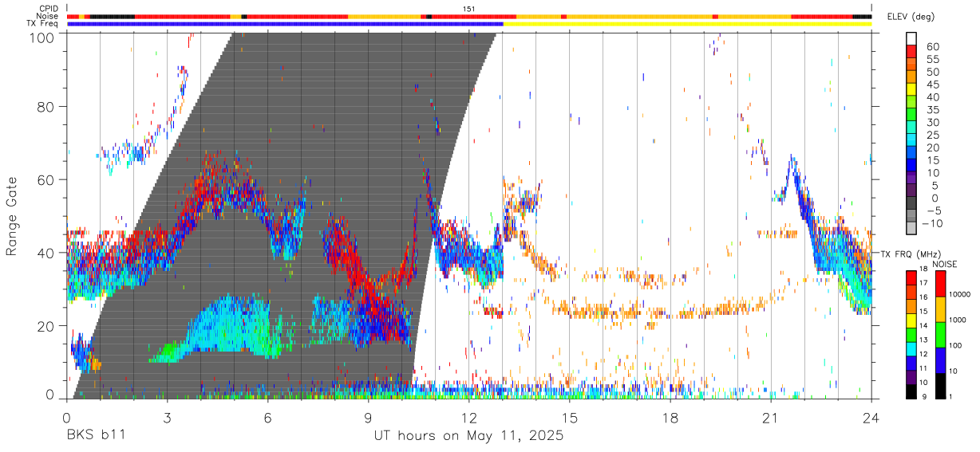The width and height of the screenshot is (980, 452).
Task: Click the 100 label in NOISE legend
Action: tap(955, 345)
